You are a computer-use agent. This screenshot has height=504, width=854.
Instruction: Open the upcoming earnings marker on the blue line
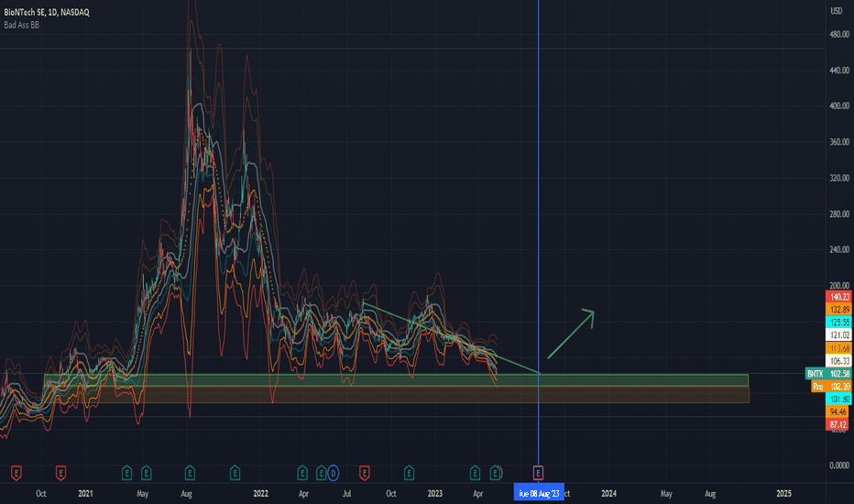538,473
